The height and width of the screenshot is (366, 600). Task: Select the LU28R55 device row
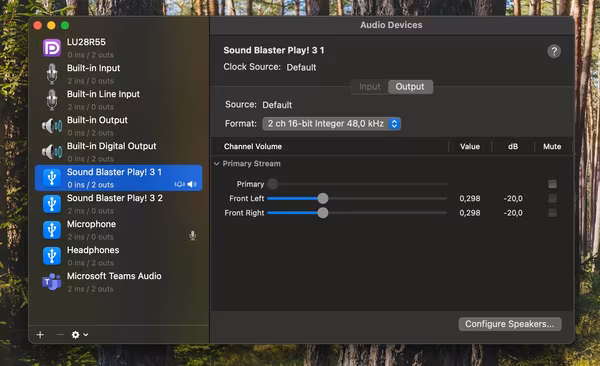point(119,48)
